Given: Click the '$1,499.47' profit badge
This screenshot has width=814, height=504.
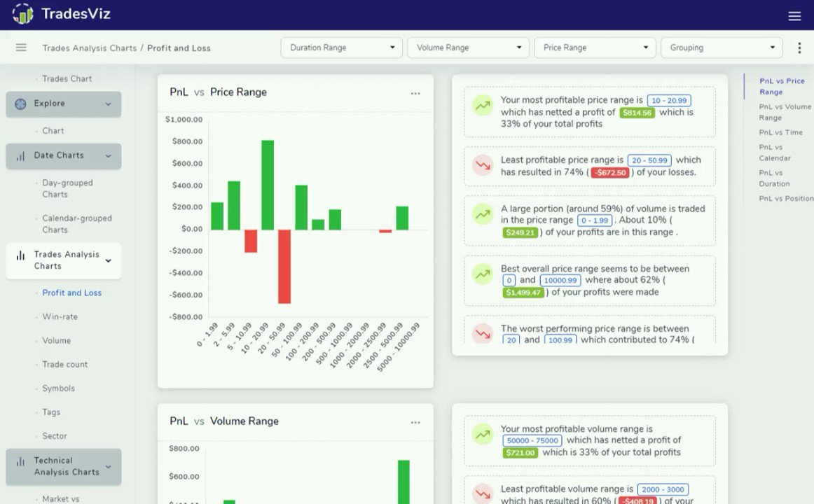Looking at the screenshot, I should point(523,293).
